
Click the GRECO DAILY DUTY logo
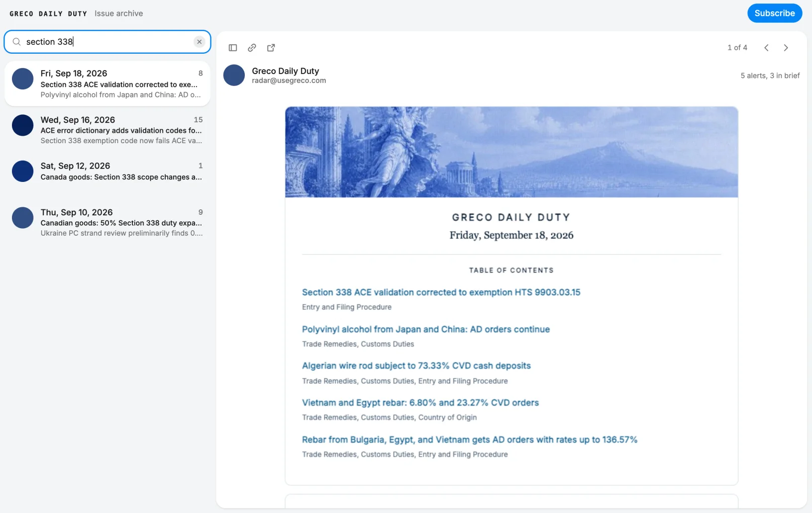click(x=48, y=14)
